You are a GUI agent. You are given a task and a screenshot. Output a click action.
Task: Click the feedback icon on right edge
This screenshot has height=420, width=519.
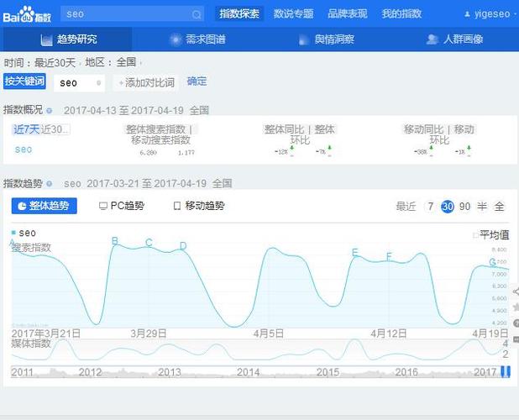(x=516, y=339)
